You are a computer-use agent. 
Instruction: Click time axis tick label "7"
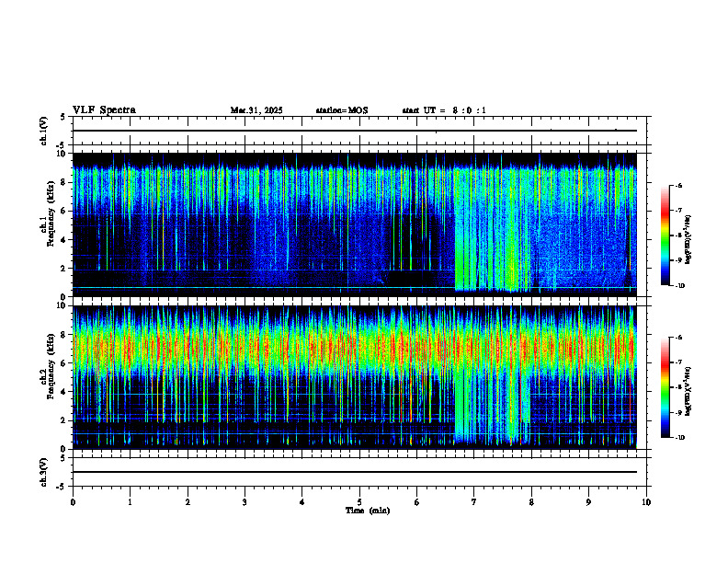pos(474,502)
